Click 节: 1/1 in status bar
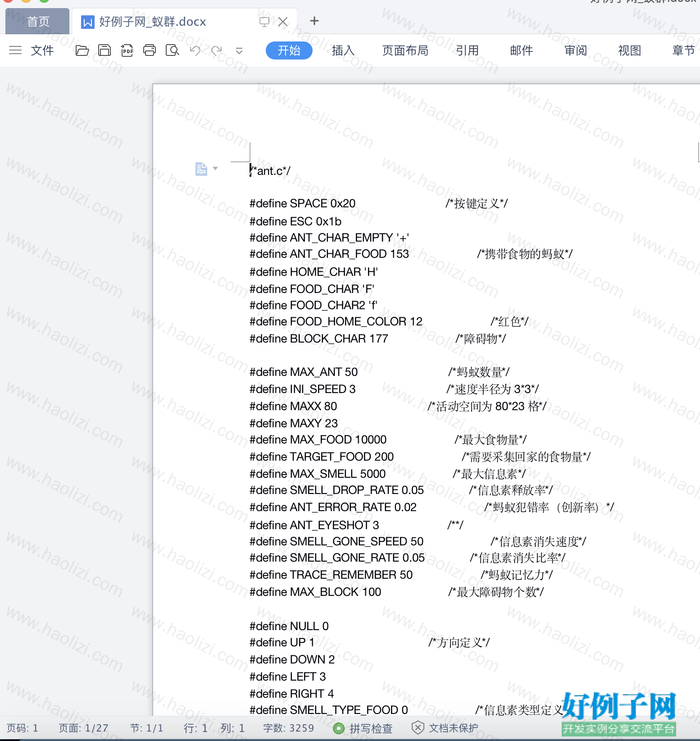This screenshot has height=741, width=700. pos(146,728)
